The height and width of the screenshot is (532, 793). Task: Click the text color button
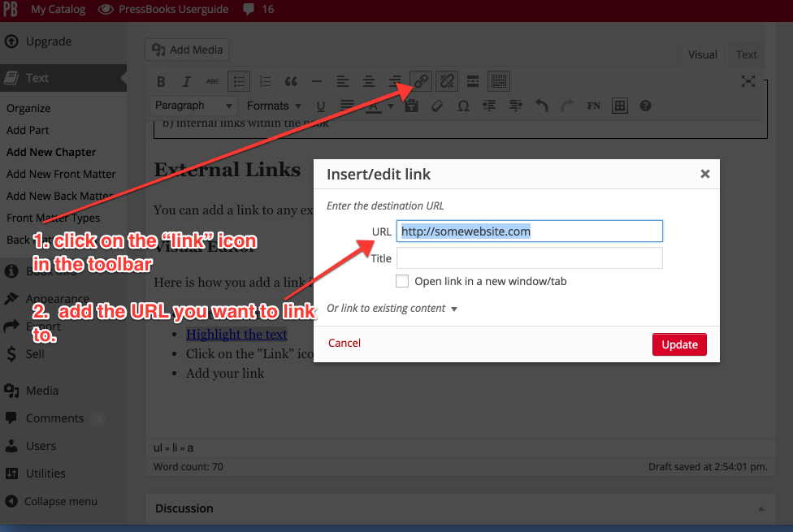point(373,106)
